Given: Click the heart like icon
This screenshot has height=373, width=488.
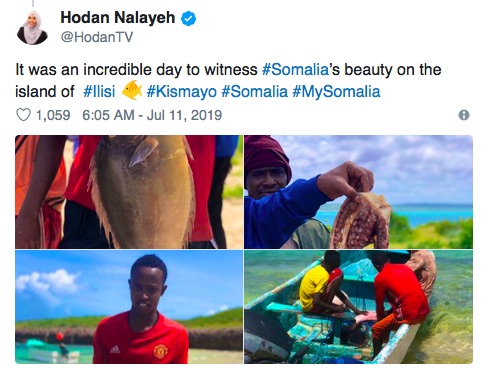Looking at the screenshot, I should point(23,115).
